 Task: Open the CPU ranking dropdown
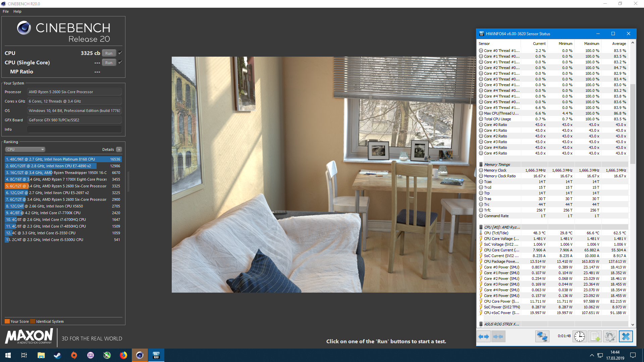coord(25,149)
